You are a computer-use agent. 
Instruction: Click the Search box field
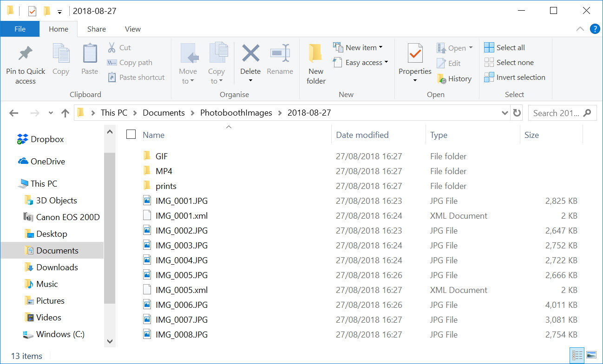(562, 113)
